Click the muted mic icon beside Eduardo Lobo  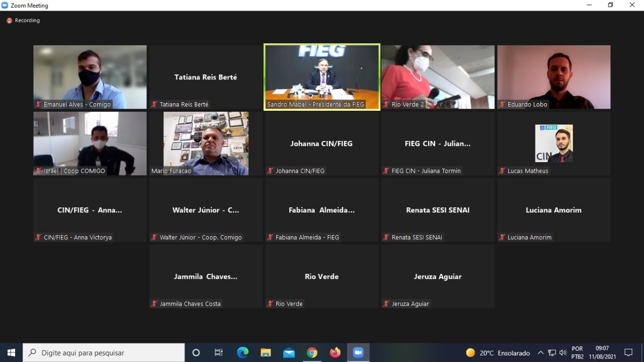(502, 104)
